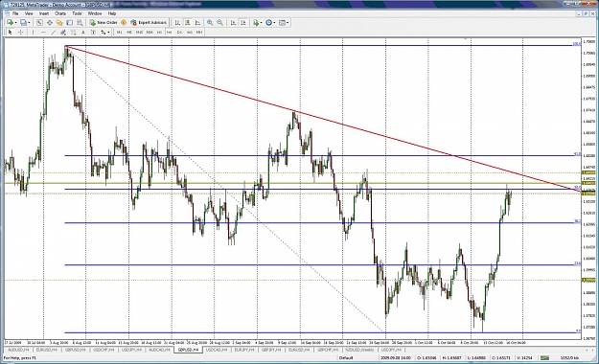Open the File menu
This screenshot has height=364, width=599.
[15, 13]
